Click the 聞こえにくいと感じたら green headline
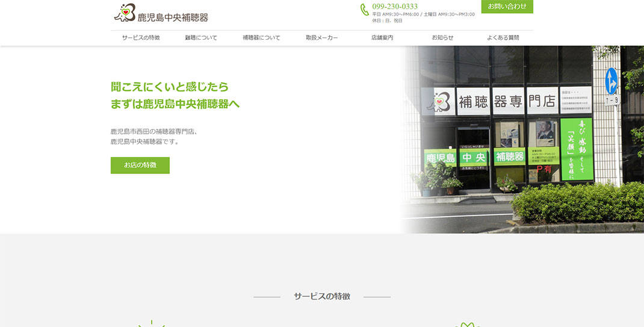Screen dimensions: 644x327 [170, 87]
